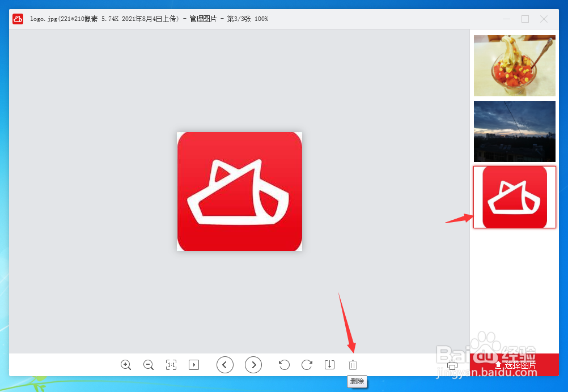This screenshot has width=568, height=392.
Task: Click the zoom out magnifier icon
Action: 148,364
